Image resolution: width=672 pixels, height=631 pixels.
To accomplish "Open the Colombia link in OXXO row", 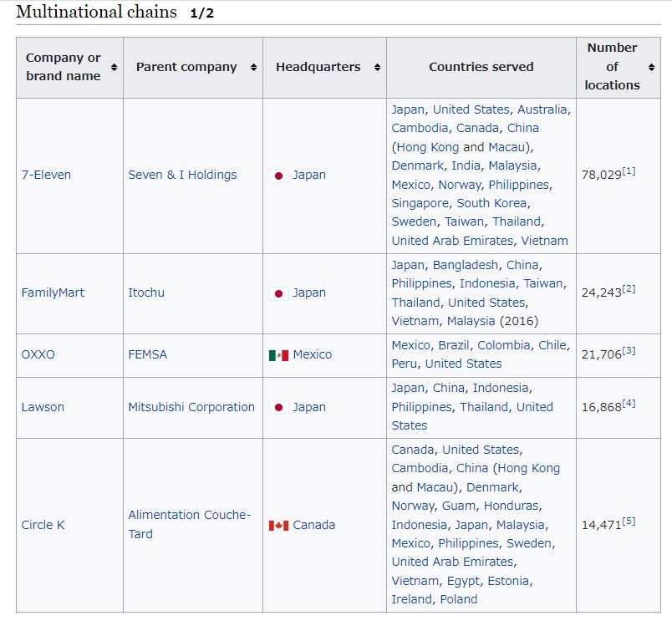I will 504,345.
